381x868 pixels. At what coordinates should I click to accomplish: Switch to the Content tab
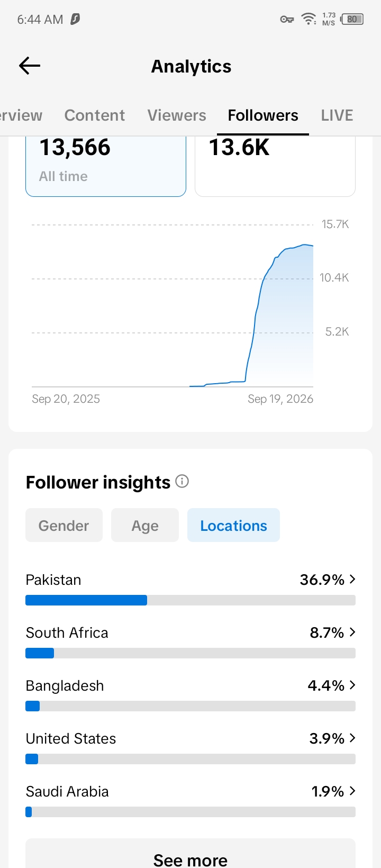point(95,115)
